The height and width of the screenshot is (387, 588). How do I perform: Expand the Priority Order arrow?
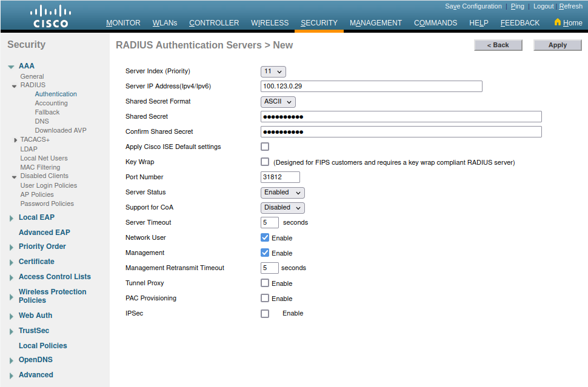[x=12, y=247]
